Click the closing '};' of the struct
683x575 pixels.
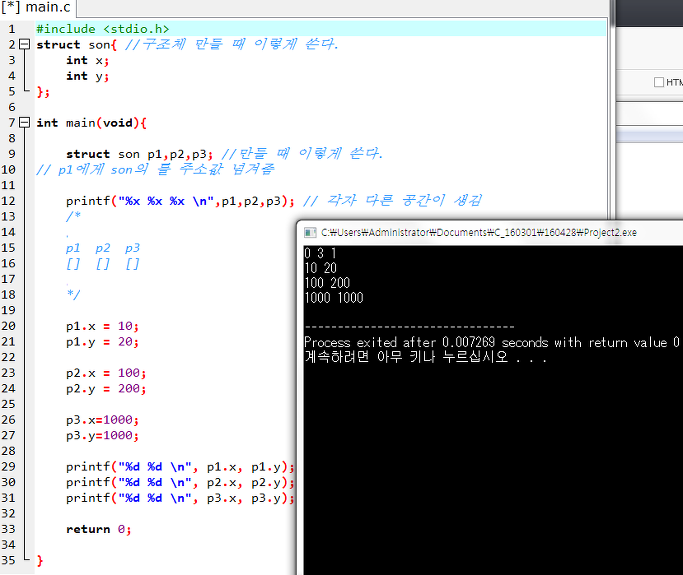point(43,91)
